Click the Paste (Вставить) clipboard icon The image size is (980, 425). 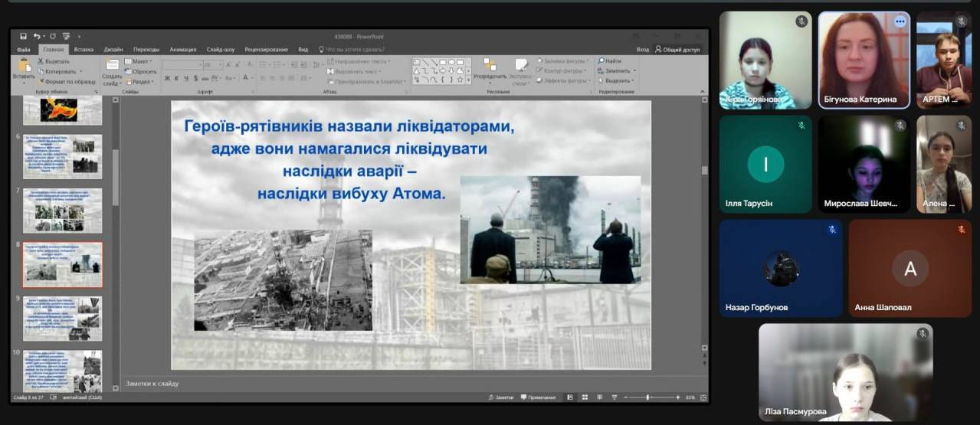[24, 66]
